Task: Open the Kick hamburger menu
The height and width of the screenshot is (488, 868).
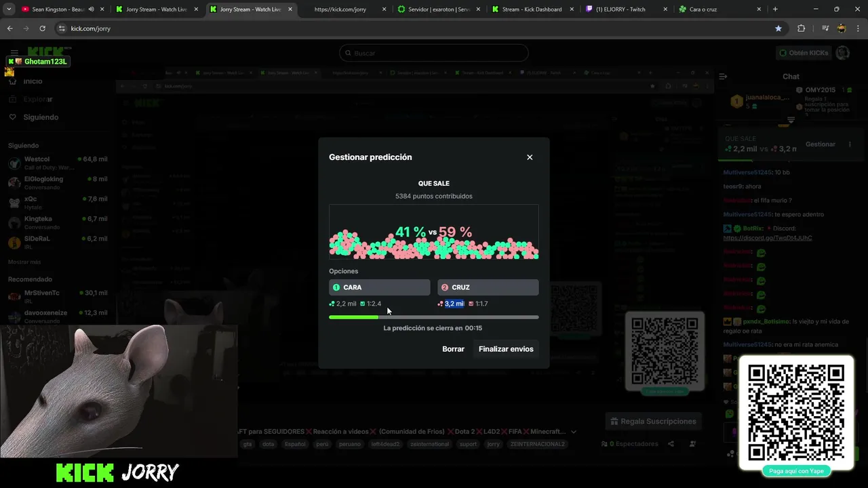Action: [14, 53]
